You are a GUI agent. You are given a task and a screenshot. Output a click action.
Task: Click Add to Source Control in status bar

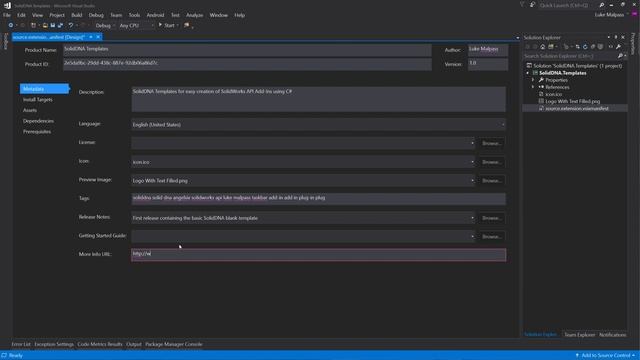click(606, 356)
